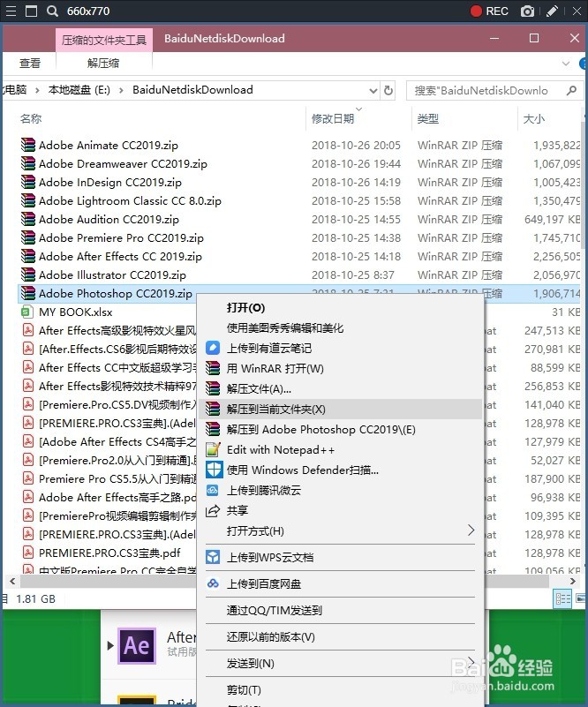Click the icon beside 解压到当前文件夹(X)
The height and width of the screenshot is (707, 588).
click(213, 409)
